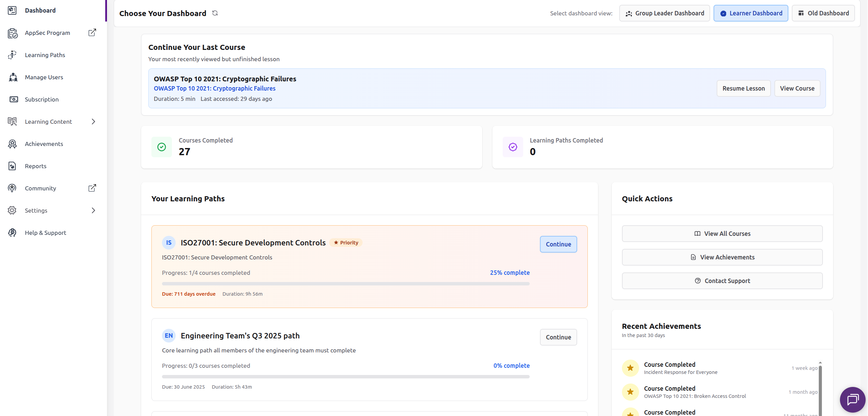The image size is (868, 416).
Task: Switch to Group Leader Dashboard view
Action: (664, 13)
